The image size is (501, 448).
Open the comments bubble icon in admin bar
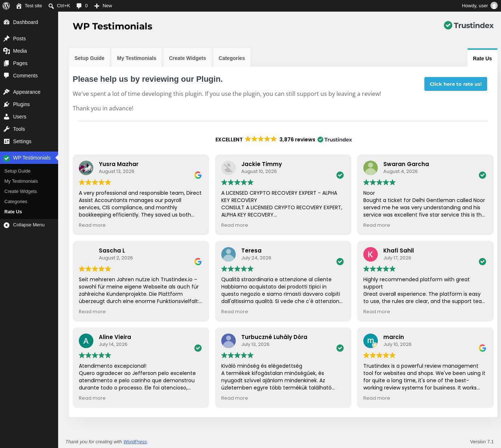(x=79, y=6)
